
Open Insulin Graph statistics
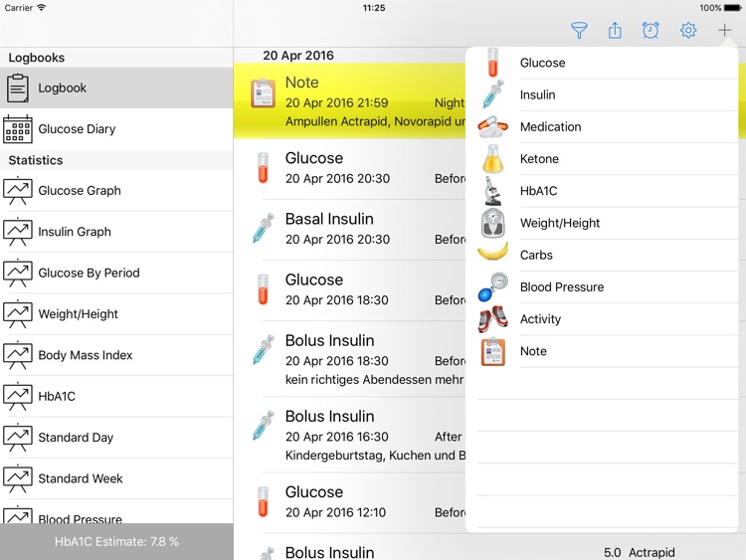[116, 231]
